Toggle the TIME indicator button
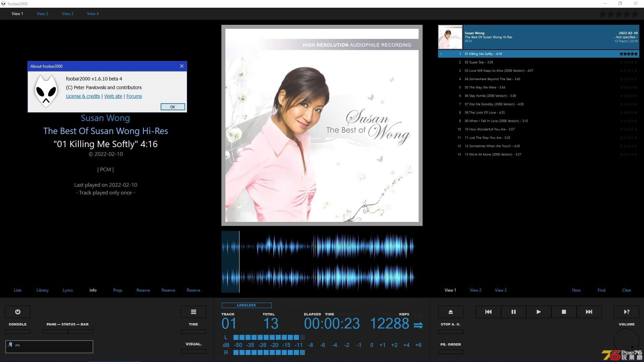Image resolution: width=644 pixels, height=362 pixels. (x=194, y=331)
